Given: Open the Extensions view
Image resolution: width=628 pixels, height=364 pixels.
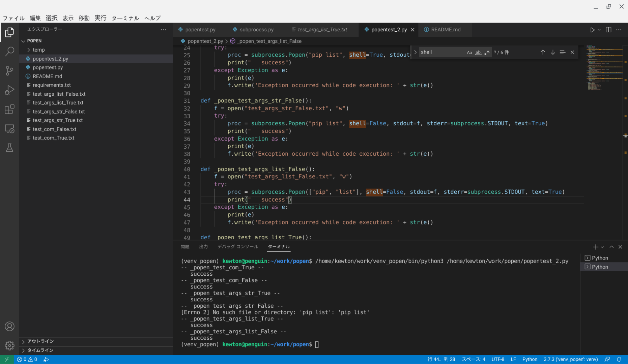Looking at the screenshot, I should [9, 109].
